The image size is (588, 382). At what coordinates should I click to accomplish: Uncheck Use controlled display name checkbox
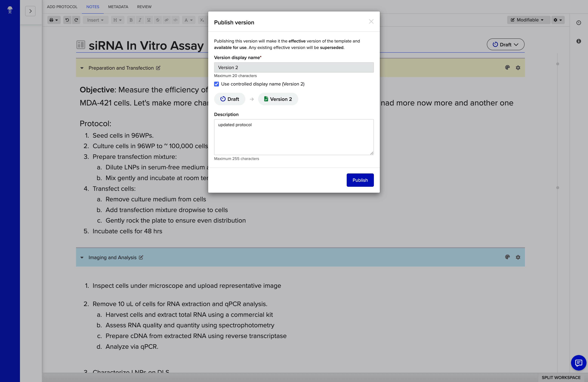point(216,84)
